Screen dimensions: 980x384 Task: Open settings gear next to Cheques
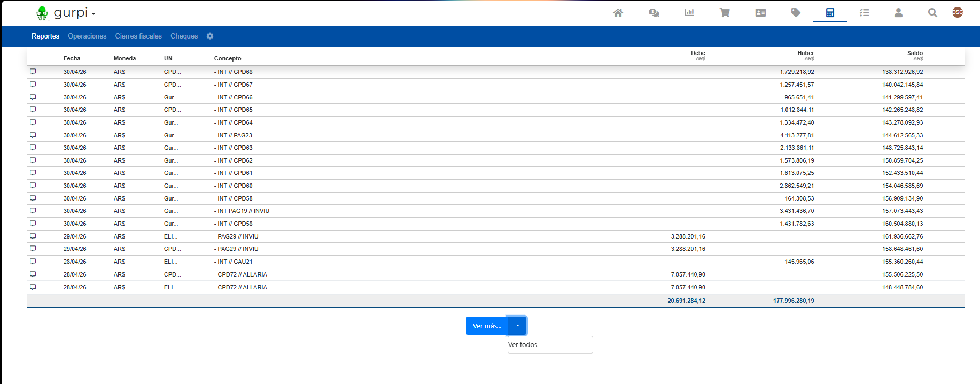210,36
